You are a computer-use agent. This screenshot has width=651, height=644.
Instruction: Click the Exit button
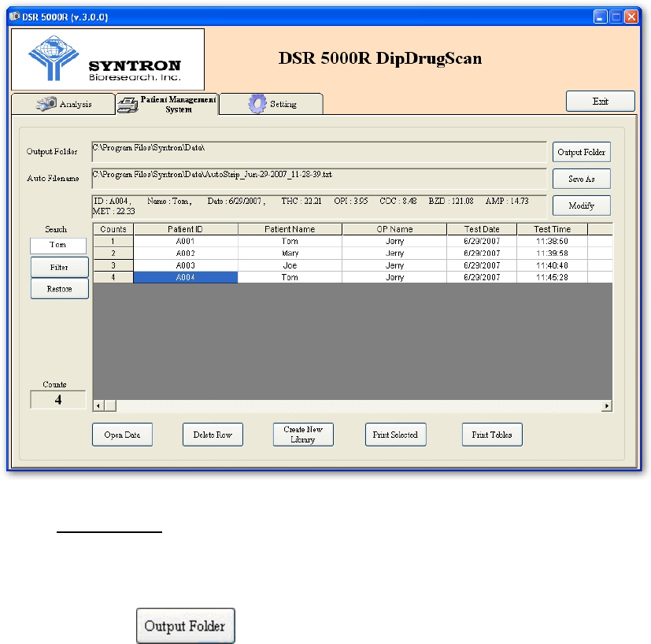601,101
